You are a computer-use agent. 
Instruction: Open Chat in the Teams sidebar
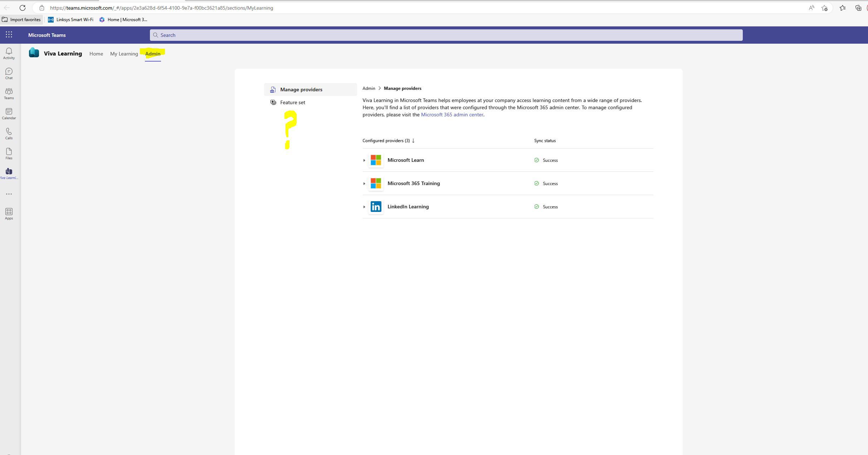pos(9,74)
